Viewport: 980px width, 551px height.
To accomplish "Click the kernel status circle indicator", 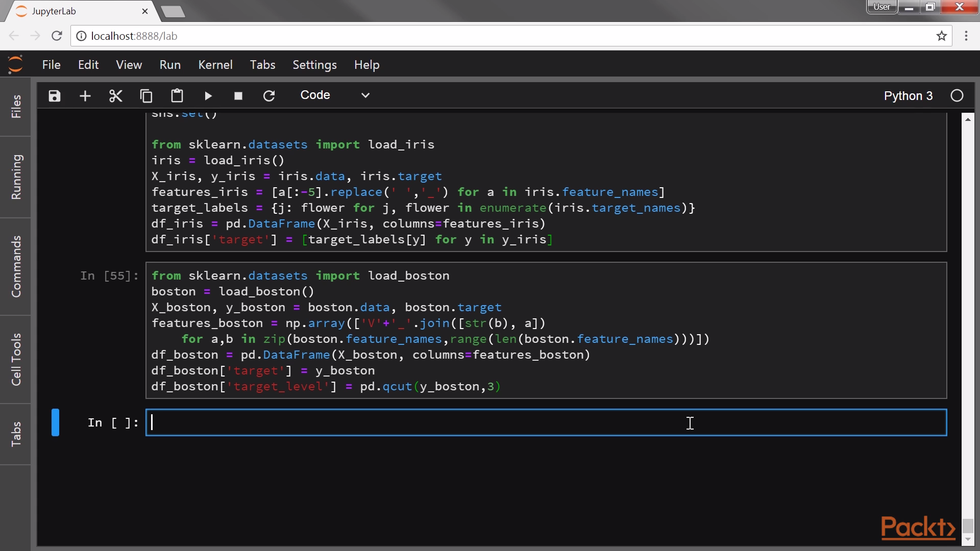I will coord(957,96).
